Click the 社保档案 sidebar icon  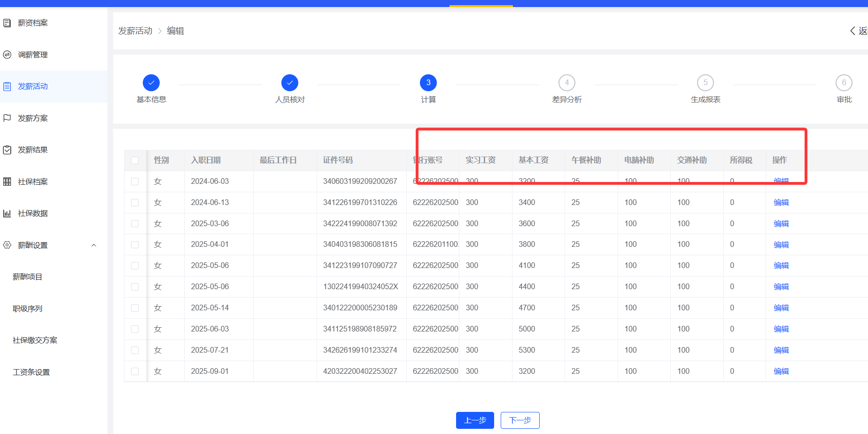click(7, 181)
